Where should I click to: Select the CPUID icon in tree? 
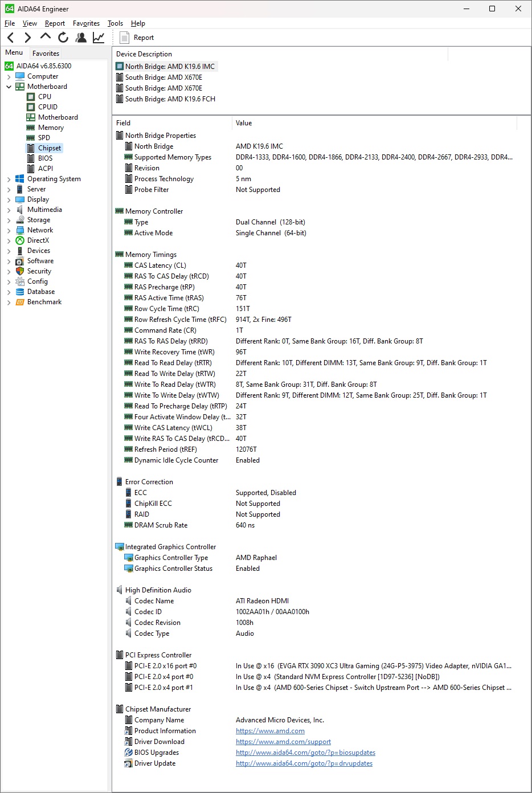tap(31, 107)
